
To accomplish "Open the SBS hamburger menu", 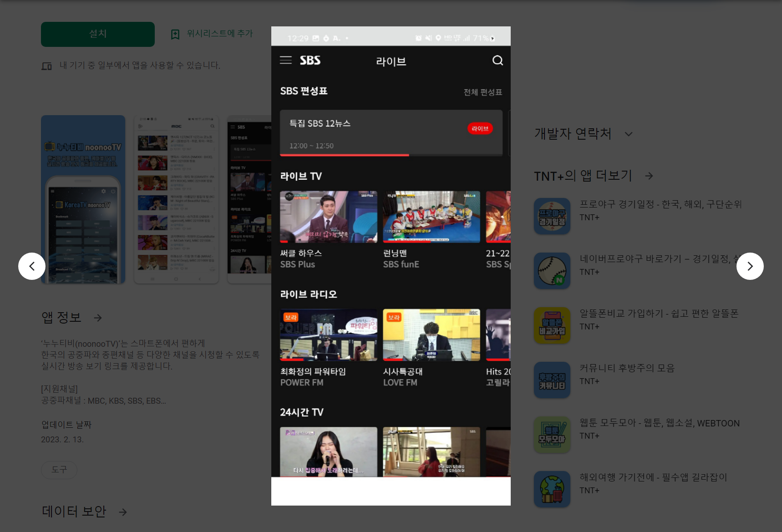I will tap(285, 60).
